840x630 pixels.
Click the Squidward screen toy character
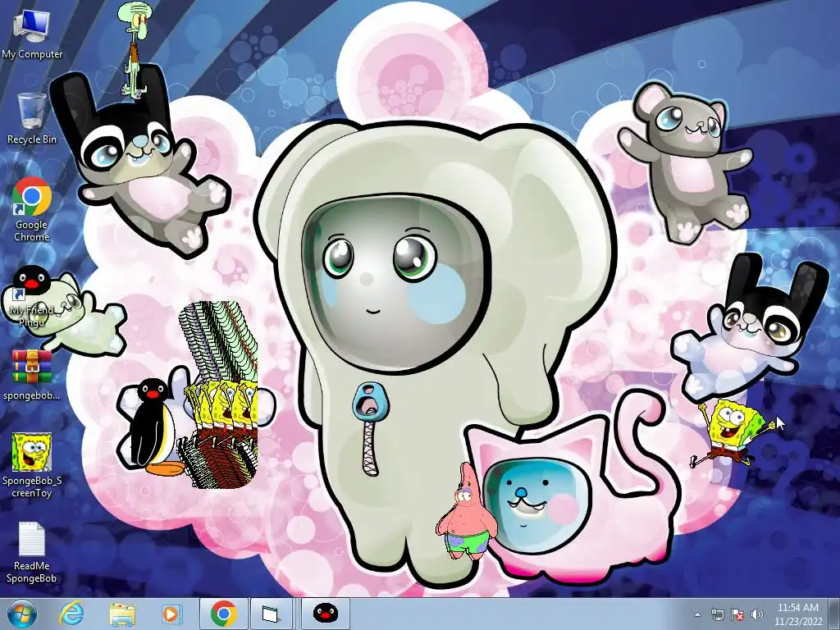tap(134, 49)
